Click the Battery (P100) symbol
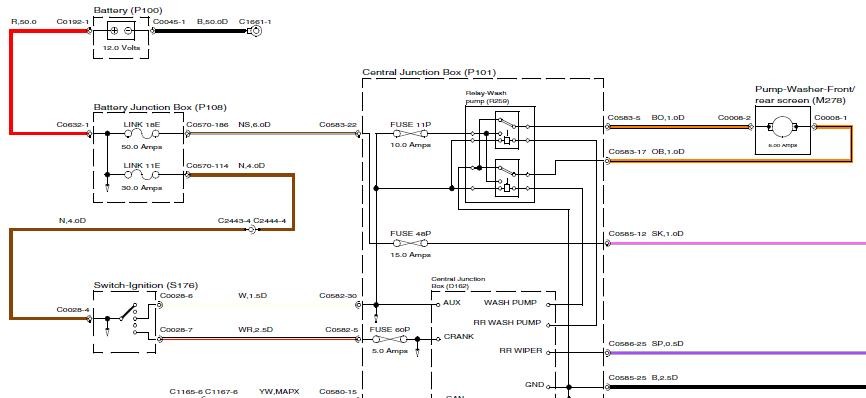The height and width of the screenshot is (398, 866). 120,31
